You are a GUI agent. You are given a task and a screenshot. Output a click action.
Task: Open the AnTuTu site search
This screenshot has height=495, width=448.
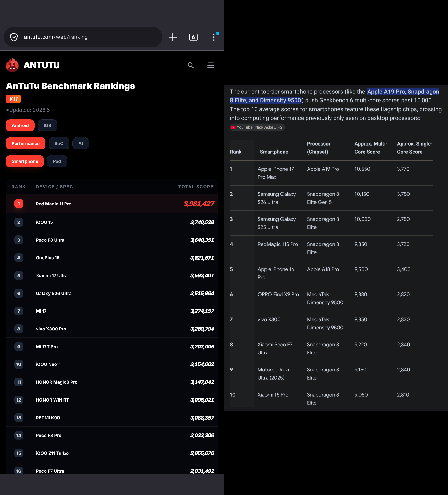(191, 65)
